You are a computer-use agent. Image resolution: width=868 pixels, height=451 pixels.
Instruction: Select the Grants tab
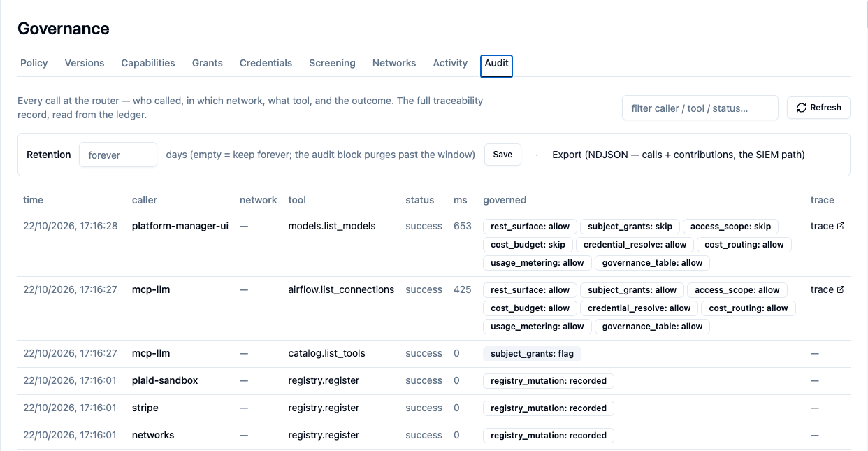[208, 63]
